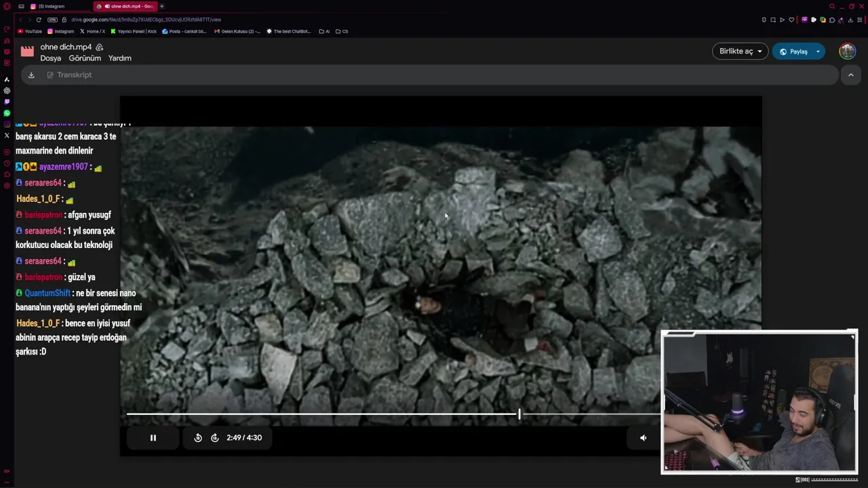Image resolution: width=868 pixels, height=488 pixels.
Task: Reload the page
Action: pos(39,20)
